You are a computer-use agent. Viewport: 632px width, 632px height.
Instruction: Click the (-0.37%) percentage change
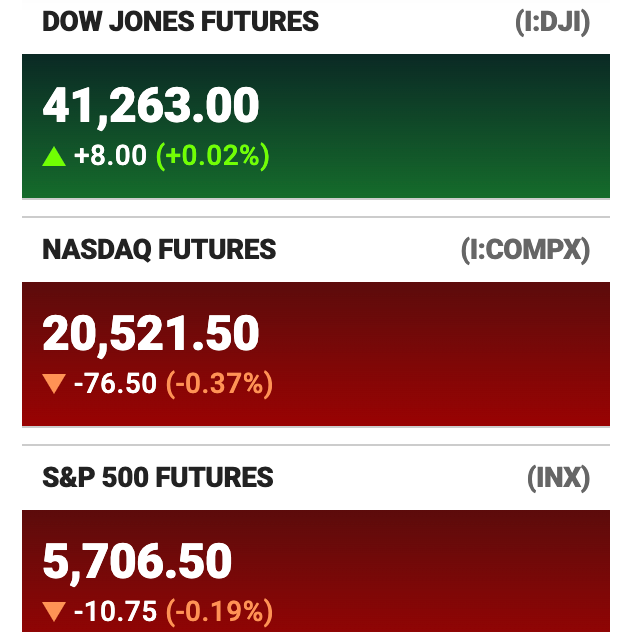pos(219,384)
